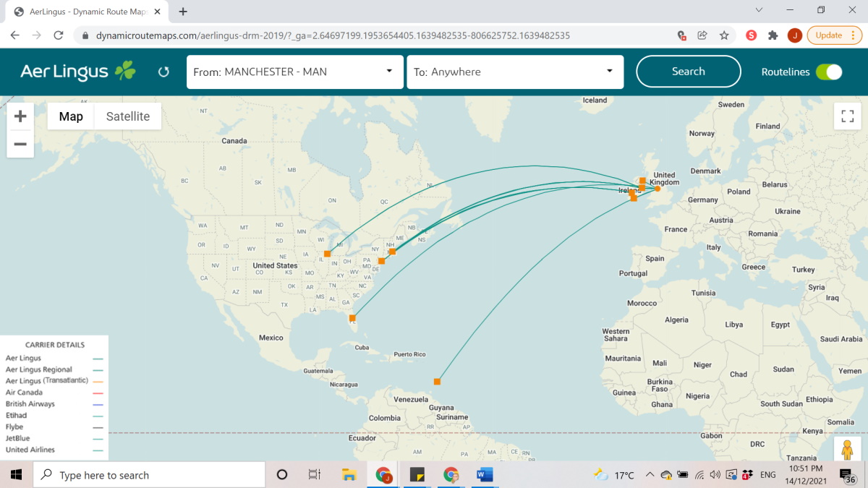This screenshot has height=488, width=868.
Task: Click the Windows taskbar search box
Action: tap(149, 475)
